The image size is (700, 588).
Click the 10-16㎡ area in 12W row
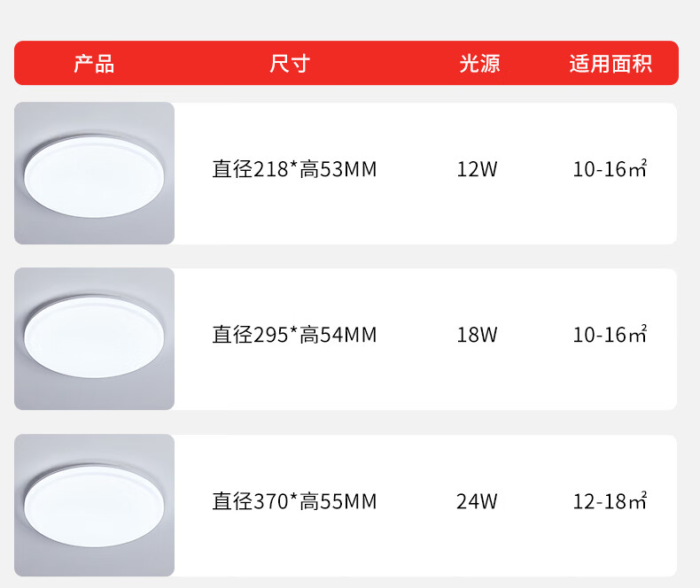pyautogui.click(x=610, y=169)
